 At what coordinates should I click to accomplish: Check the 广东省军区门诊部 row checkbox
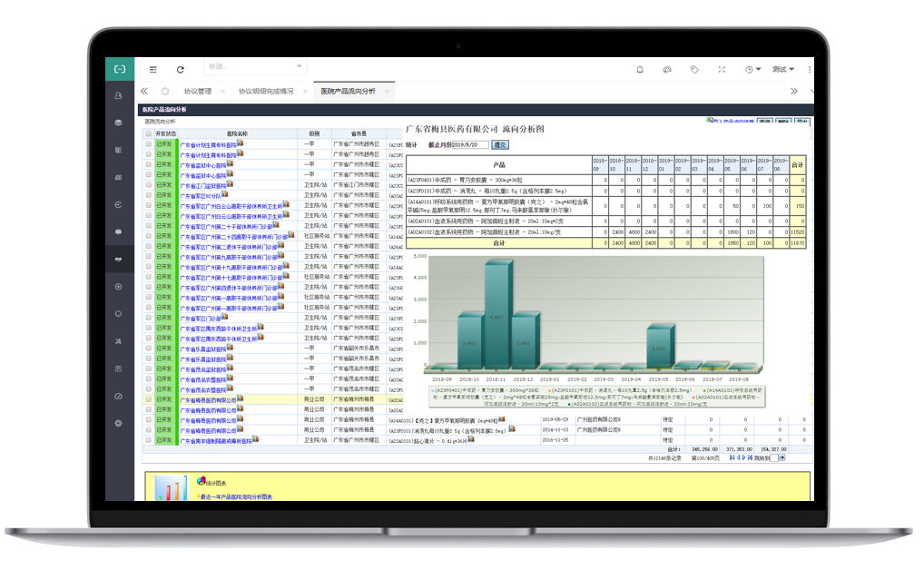click(149, 318)
